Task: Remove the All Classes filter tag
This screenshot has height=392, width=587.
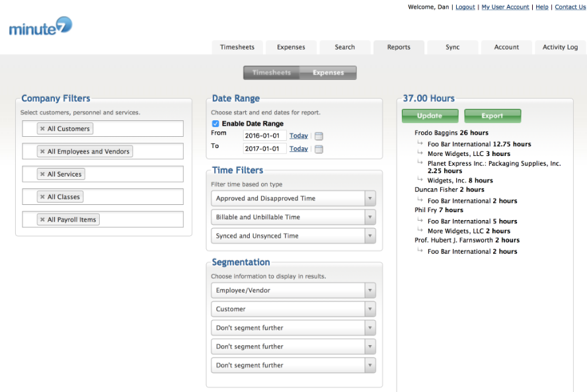Action: (43, 197)
